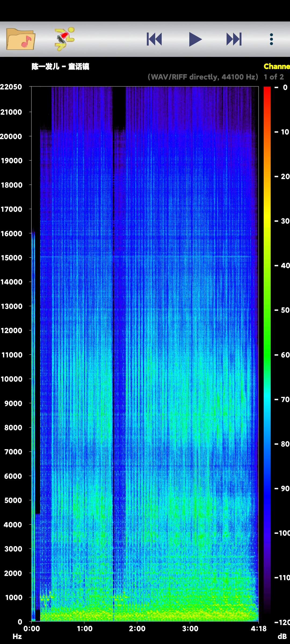Tap the 22050 Hz frequency label
Screen dimensions: 290x644
11,87
